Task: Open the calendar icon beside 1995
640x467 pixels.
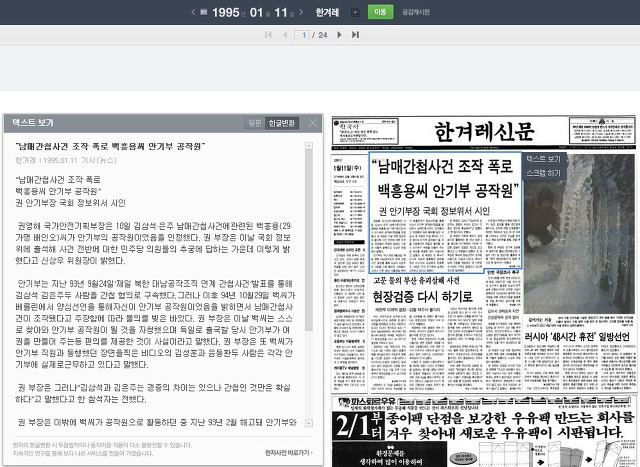Action: point(203,12)
